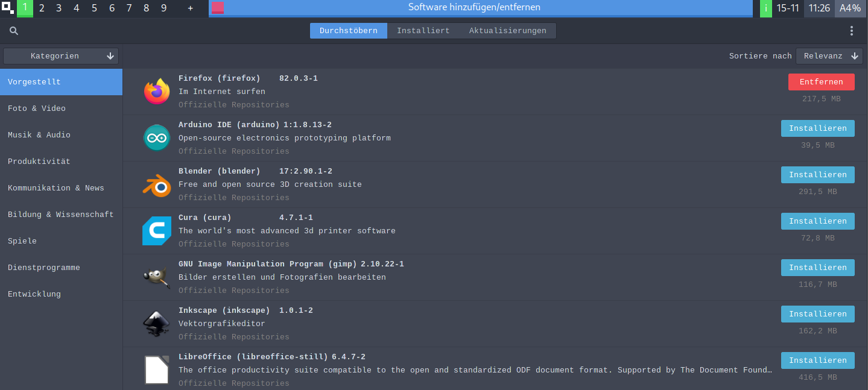
Task: Open the Relevanz sort dropdown
Action: click(831, 56)
